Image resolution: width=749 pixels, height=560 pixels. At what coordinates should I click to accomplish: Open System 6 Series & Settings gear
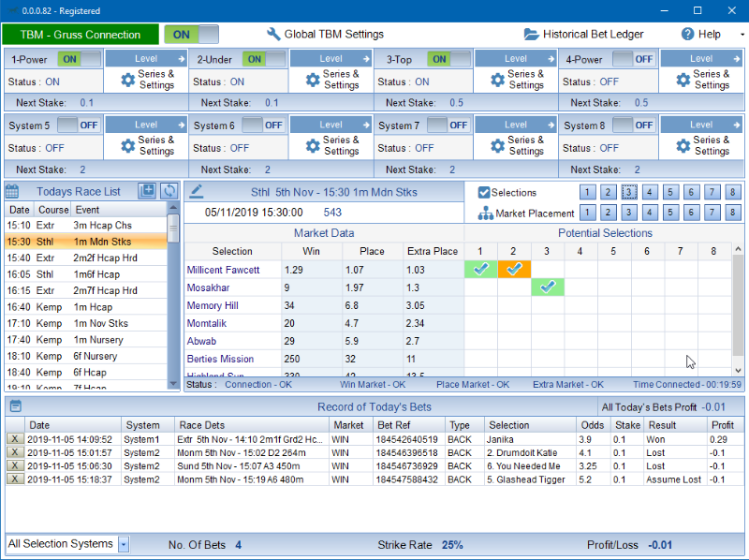[313, 146]
